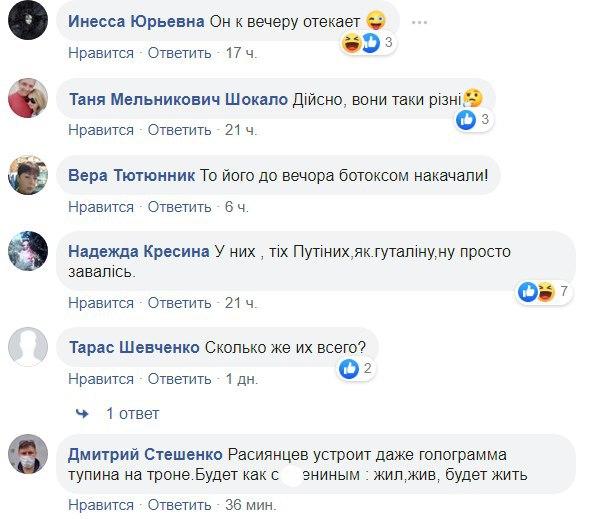Open Вера Тютюнник's profile avatar
This screenshot has height=519, width=614.
tap(28, 176)
